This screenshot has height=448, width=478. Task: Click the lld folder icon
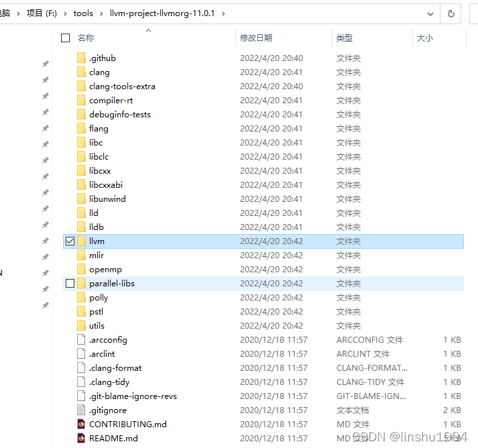click(81, 213)
